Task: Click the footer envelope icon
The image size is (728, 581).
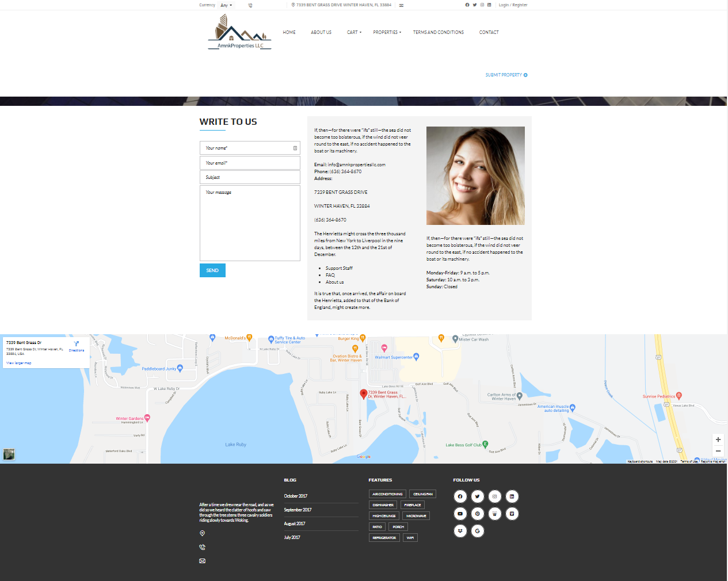Action: [202, 561]
